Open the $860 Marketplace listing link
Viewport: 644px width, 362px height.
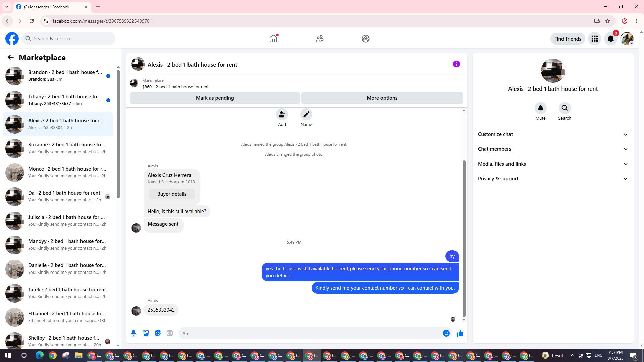tap(175, 87)
